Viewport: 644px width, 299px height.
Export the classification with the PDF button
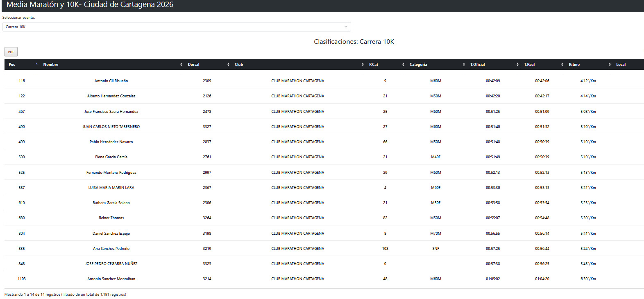coord(11,52)
